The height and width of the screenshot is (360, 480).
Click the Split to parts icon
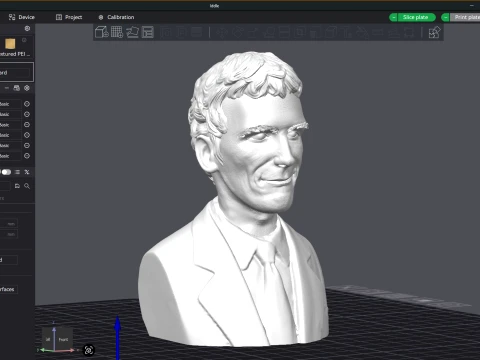click(x=181, y=32)
